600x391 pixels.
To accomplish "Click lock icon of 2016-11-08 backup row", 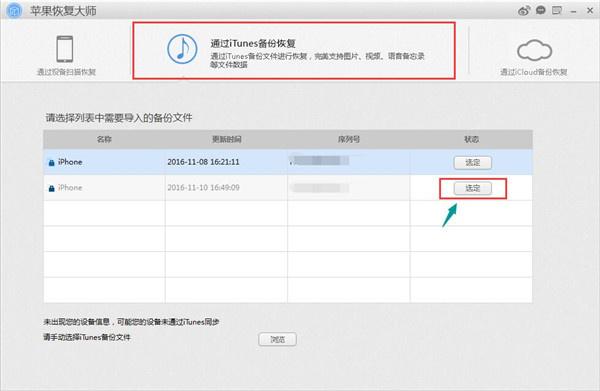I will (x=51, y=163).
